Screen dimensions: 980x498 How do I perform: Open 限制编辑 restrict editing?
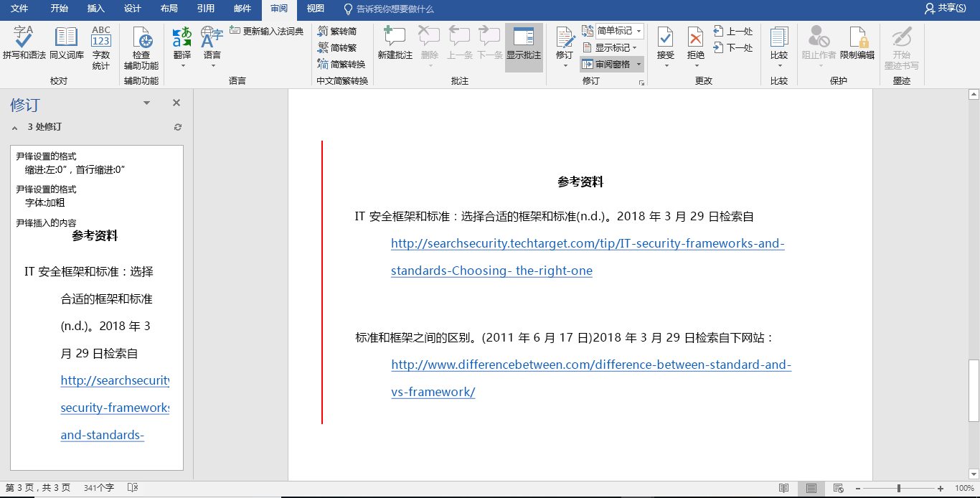(857, 43)
